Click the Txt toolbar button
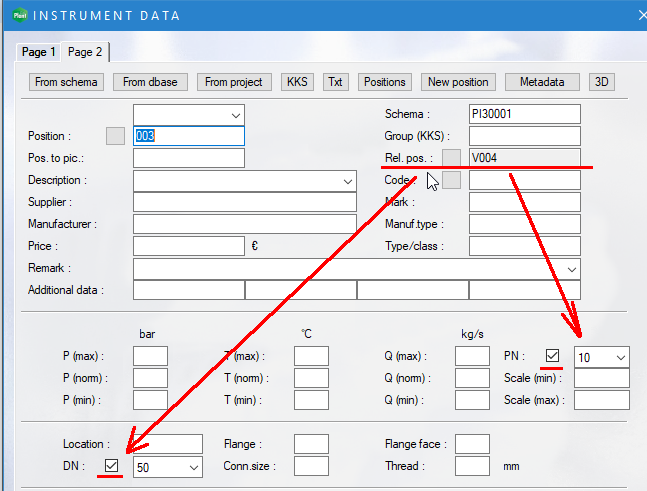 (335, 82)
